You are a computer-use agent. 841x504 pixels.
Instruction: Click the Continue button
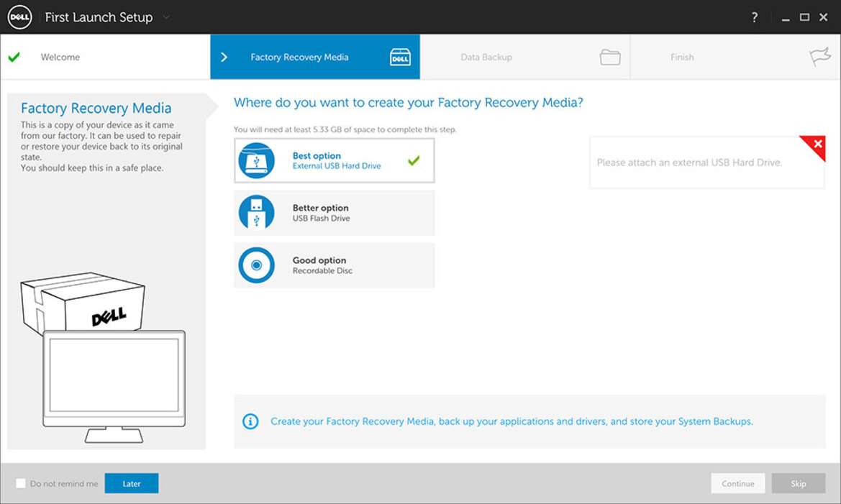(x=738, y=483)
